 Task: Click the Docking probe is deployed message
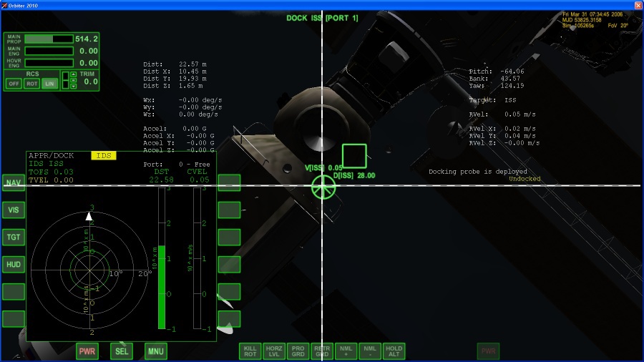coord(478,172)
